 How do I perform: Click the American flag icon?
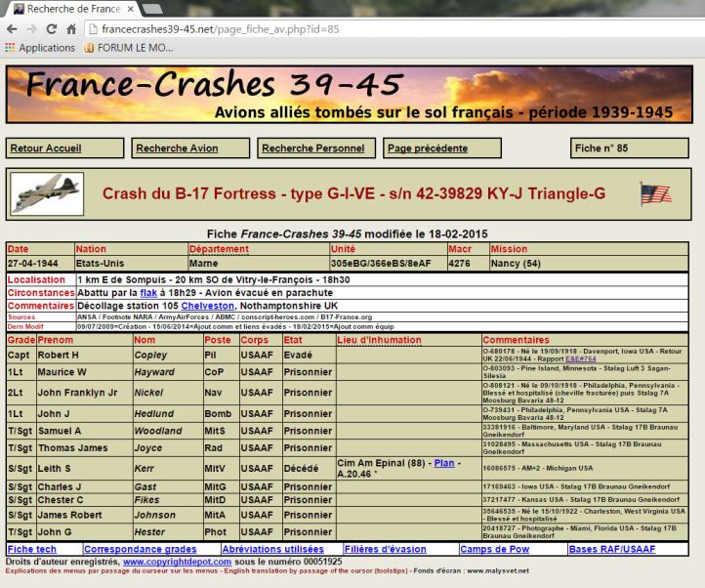656,194
